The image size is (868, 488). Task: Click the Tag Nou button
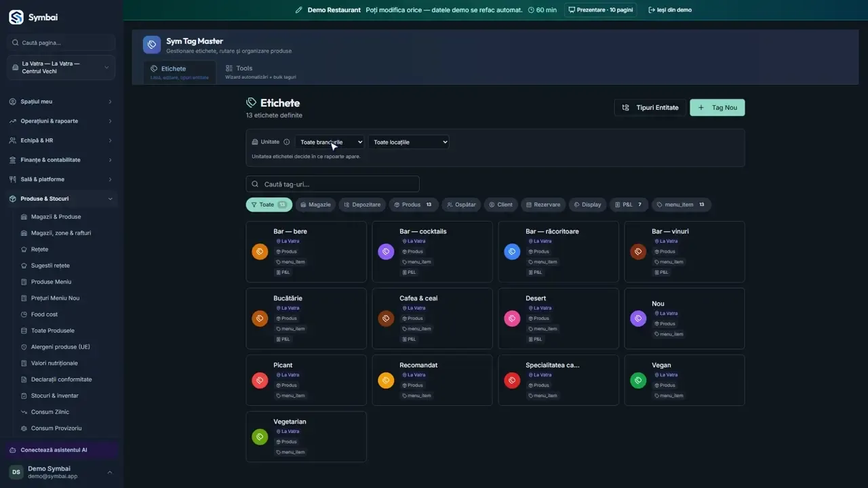coord(717,108)
